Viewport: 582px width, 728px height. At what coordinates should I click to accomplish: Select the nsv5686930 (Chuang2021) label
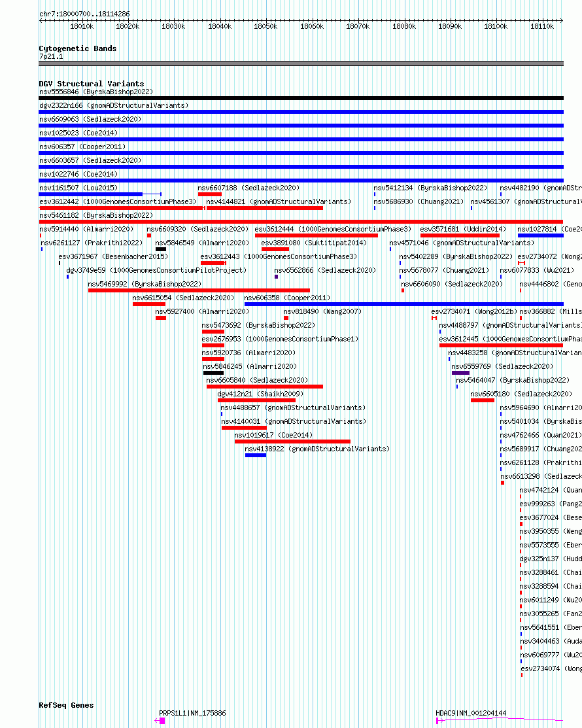419,201
